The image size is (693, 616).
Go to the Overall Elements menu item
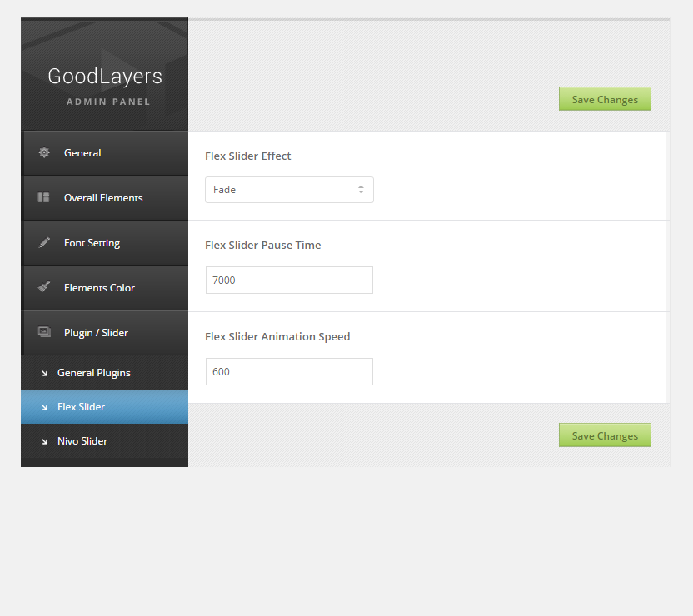[x=103, y=198]
